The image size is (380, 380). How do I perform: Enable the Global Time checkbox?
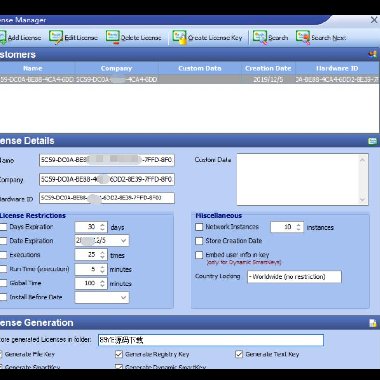coord(3,283)
